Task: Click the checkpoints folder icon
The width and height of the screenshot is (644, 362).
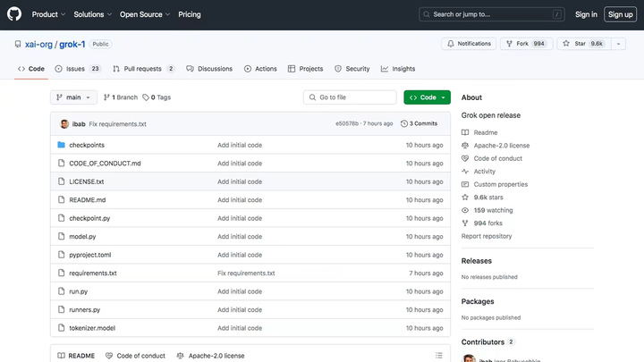Action: 61,145
